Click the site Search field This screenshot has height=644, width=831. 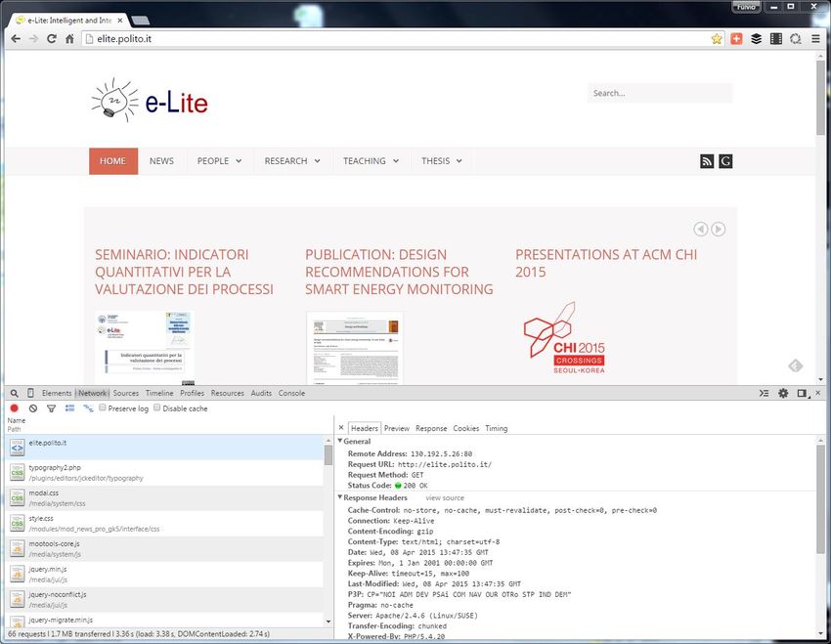click(660, 93)
